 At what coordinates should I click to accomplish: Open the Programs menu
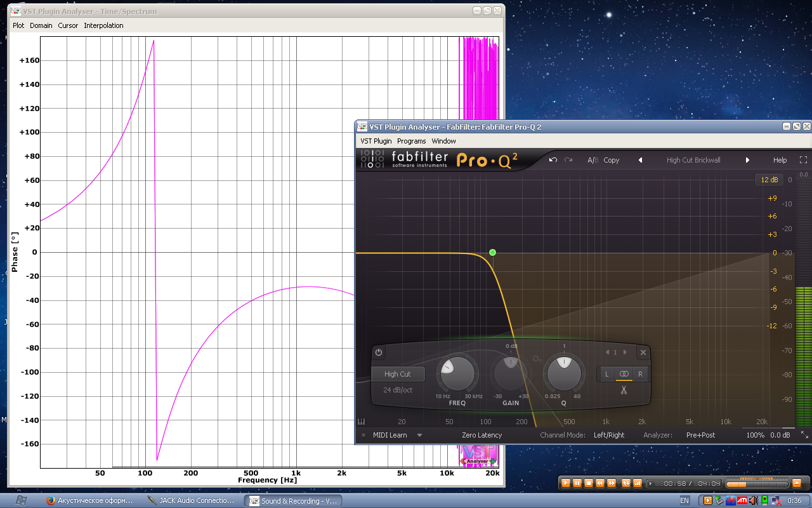(x=412, y=141)
